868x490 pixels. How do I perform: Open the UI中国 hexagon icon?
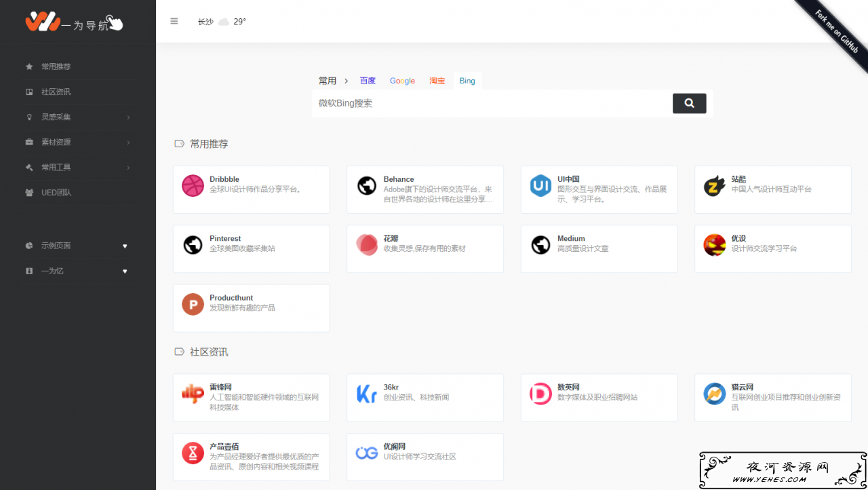[x=540, y=185]
